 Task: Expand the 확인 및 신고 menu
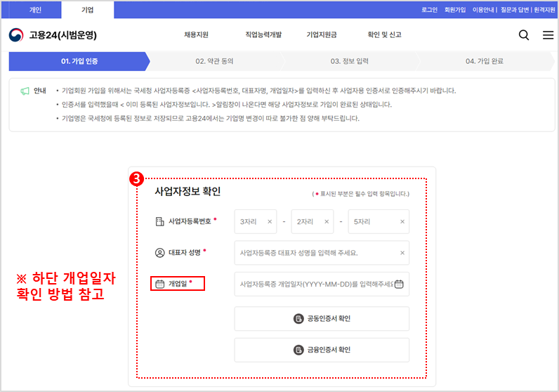pos(384,35)
